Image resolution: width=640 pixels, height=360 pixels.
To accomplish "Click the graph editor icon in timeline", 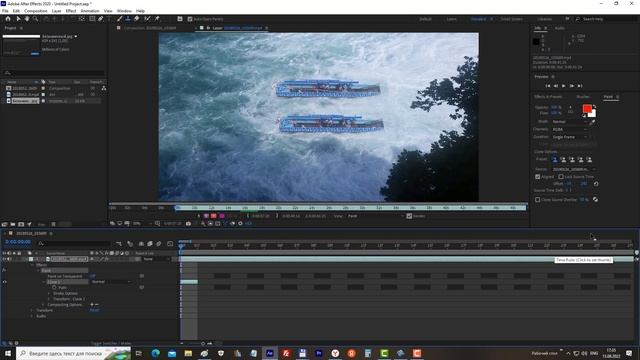I will pos(170,244).
